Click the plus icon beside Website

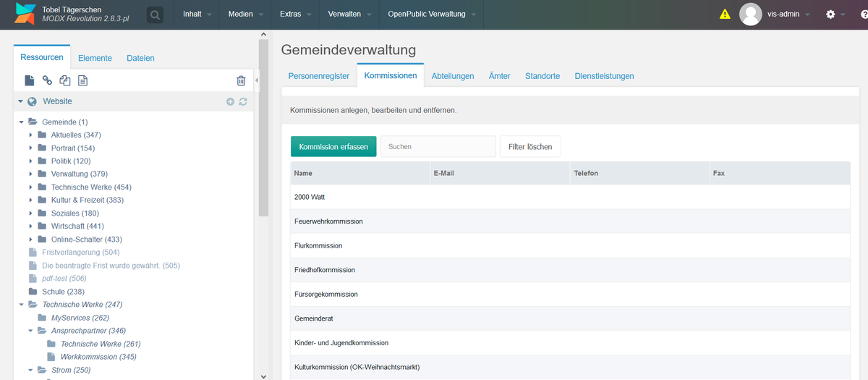(230, 102)
